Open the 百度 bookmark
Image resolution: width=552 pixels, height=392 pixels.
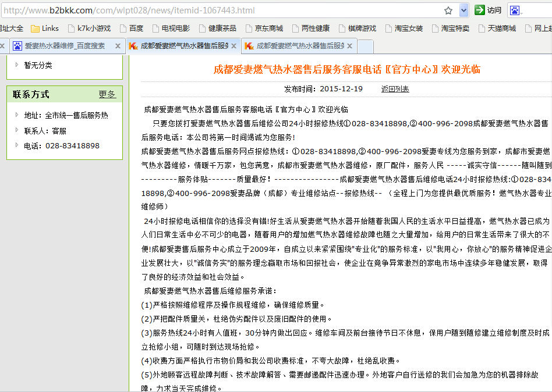[x=132, y=28]
